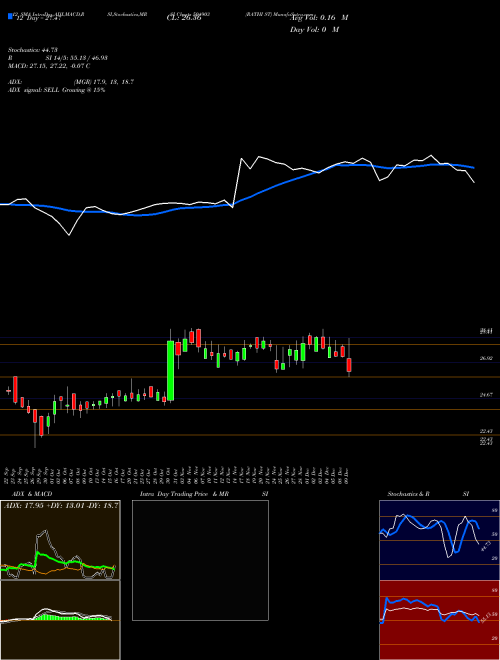Open the red RSI chart panel
This screenshot has height=660, width=500.
pyautogui.click(x=439, y=620)
